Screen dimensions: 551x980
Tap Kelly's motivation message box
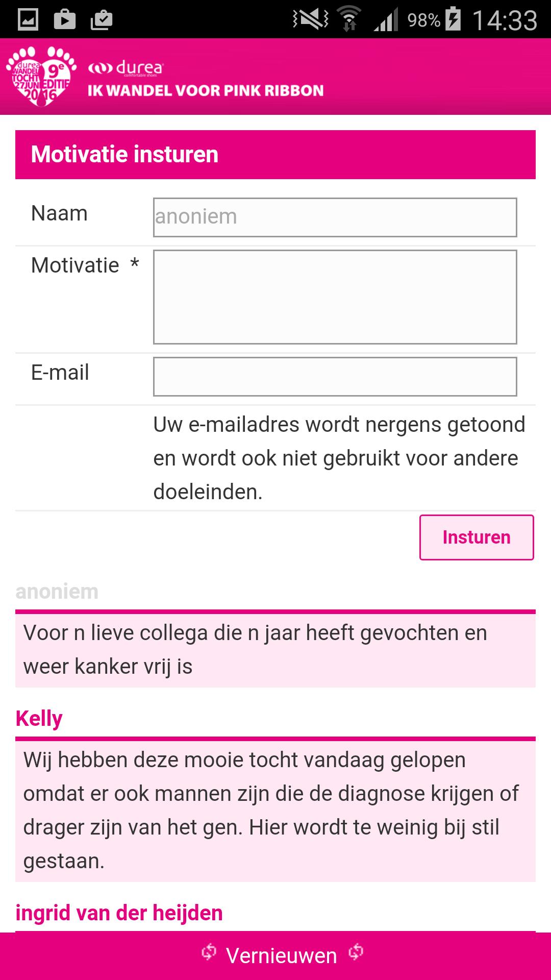[x=275, y=811]
